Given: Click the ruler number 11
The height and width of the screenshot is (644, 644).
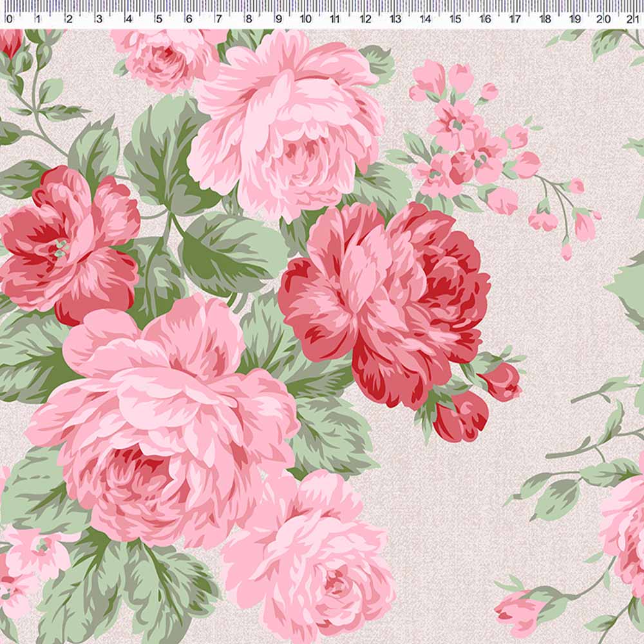Looking at the screenshot, I should pyautogui.click(x=335, y=19).
